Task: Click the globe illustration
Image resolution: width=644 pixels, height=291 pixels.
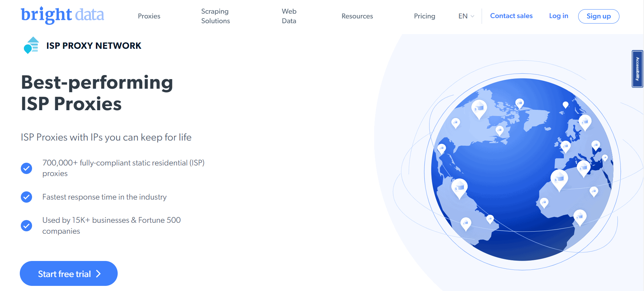Action: [x=522, y=170]
